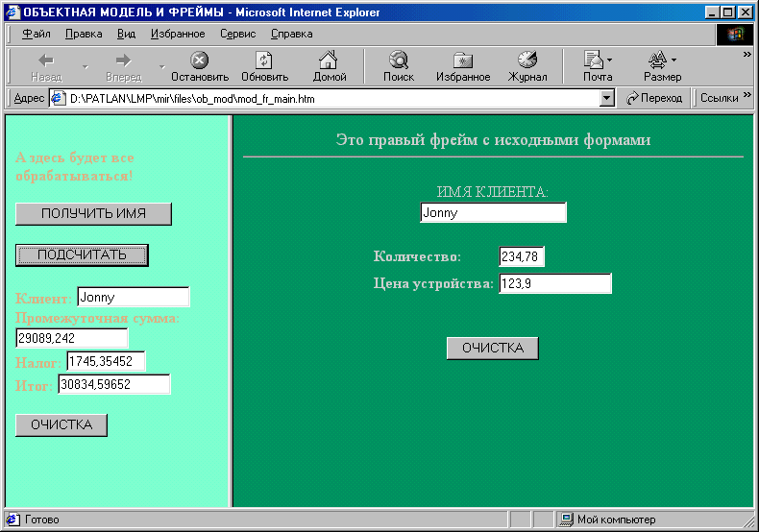Close the Internet Explorer window

coord(745,12)
